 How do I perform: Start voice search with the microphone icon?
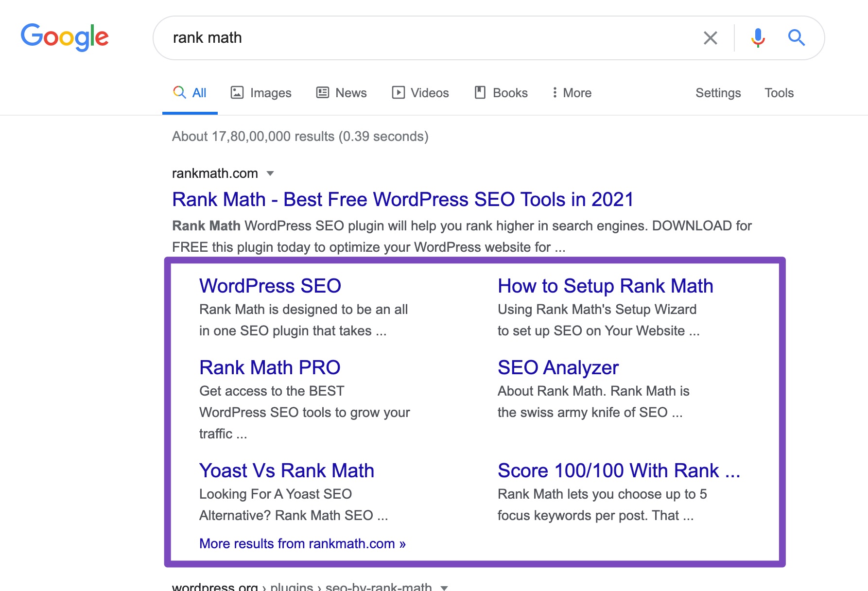pos(758,38)
